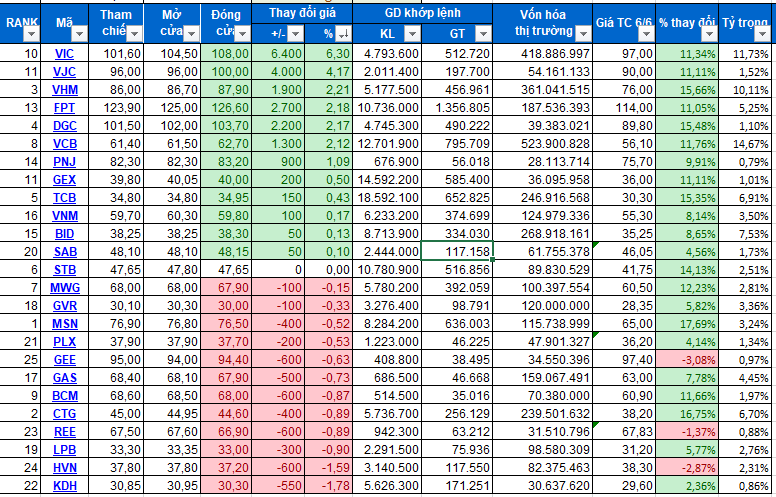Open the GT column filter dropdown

483,34
